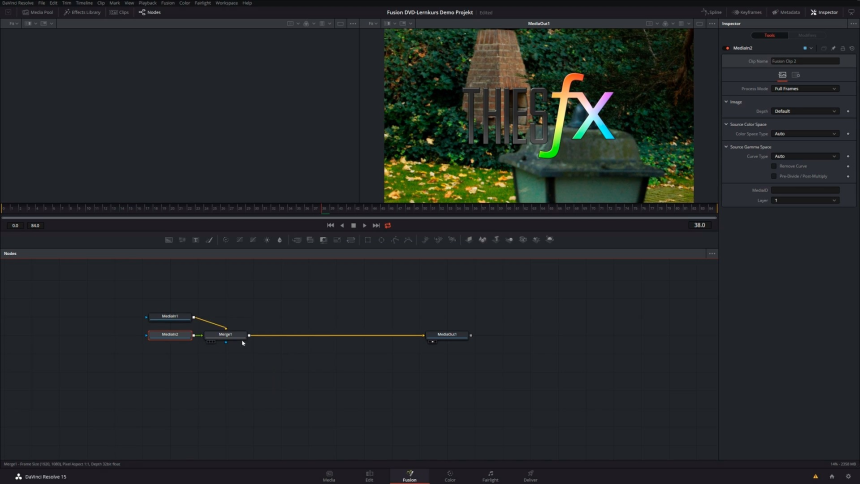The width and height of the screenshot is (860, 484).
Task: Collapse the Source Color Space section
Action: coord(726,124)
